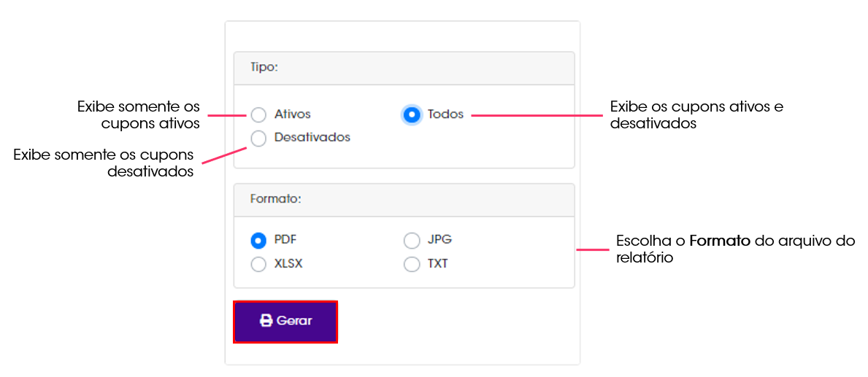Image resolution: width=868 pixels, height=377 pixels.
Task: Click the Desativados text label
Action: [312, 138]
